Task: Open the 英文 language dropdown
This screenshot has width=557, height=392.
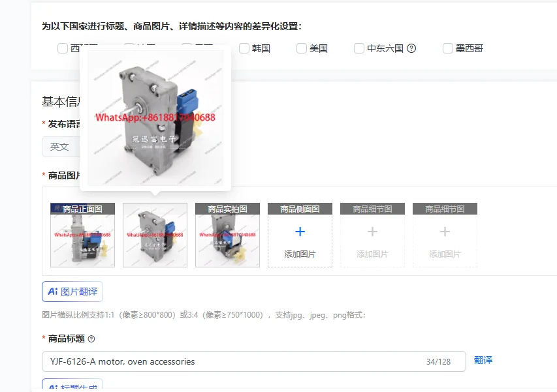Action: [x=61, y=147]
